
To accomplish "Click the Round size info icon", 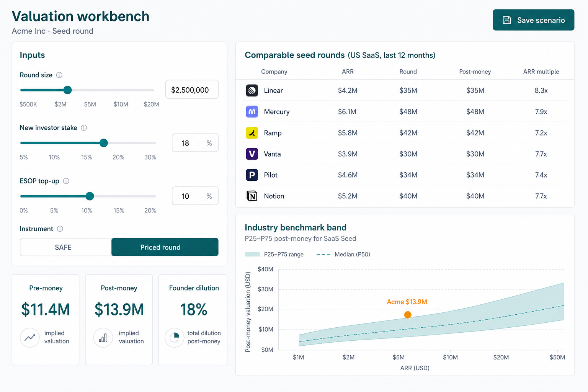I will click(59, 75).
